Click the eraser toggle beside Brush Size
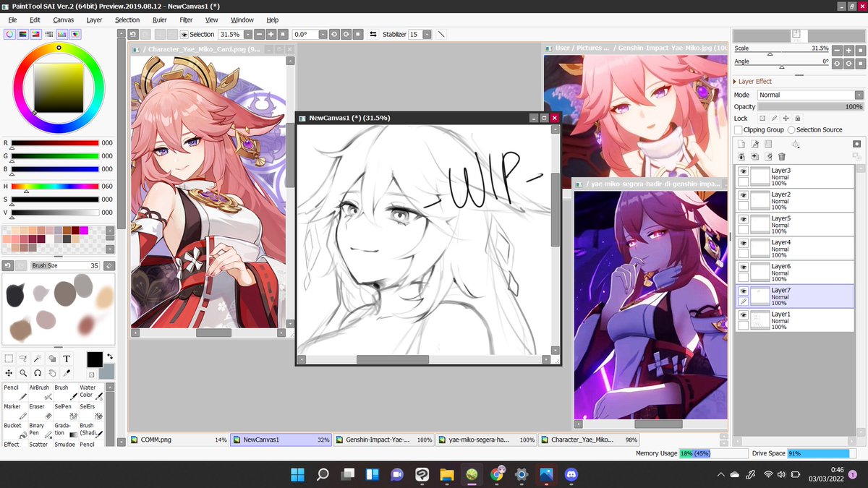868x488 pixels. click(109, 266)
